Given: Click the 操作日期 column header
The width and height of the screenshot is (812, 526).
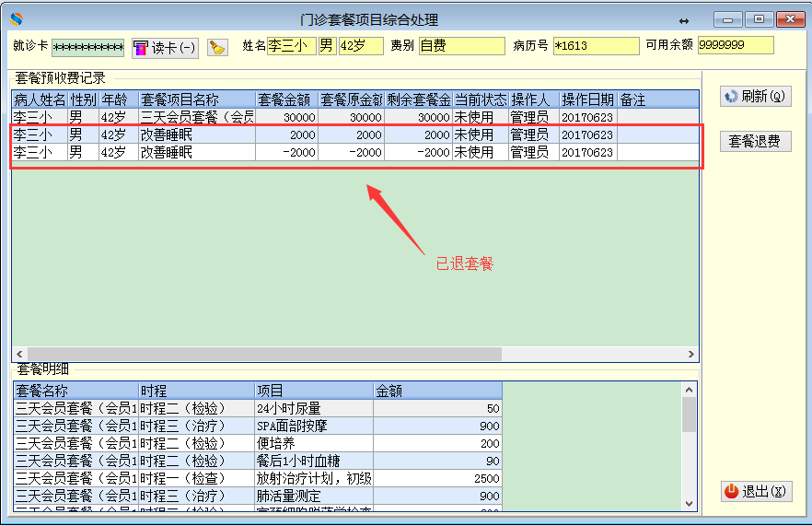Looking at the screenshot, I should 587,99.
